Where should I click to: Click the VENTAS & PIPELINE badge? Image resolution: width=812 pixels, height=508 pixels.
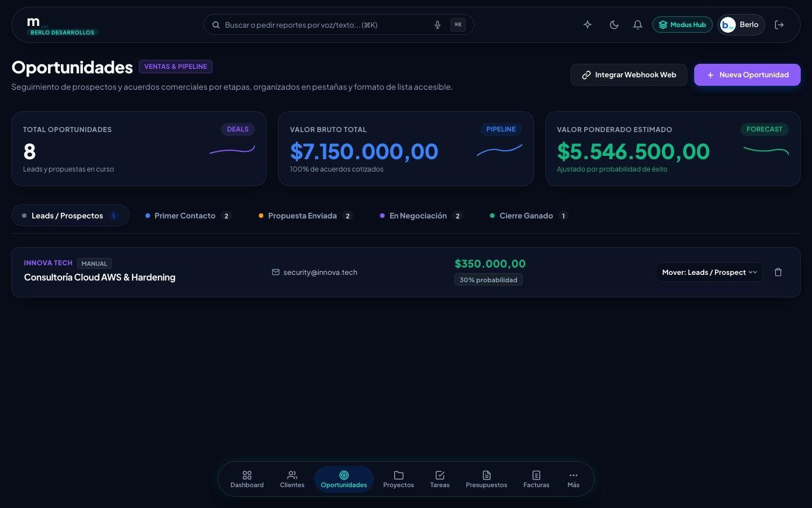tap(175, 67)
